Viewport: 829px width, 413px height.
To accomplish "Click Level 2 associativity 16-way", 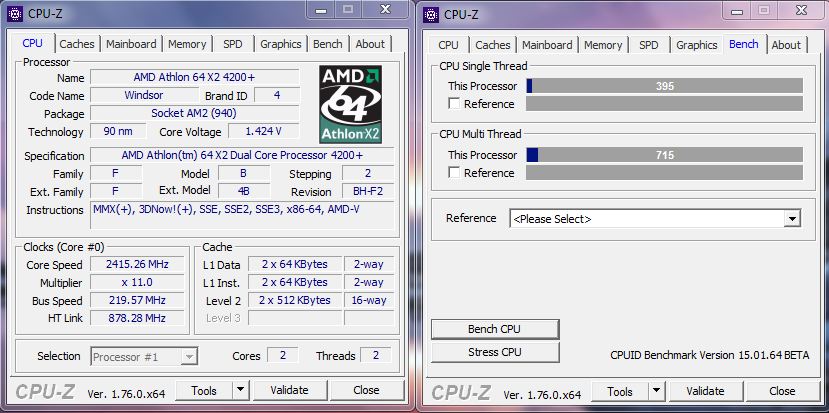I will click(x=369, y=300).
